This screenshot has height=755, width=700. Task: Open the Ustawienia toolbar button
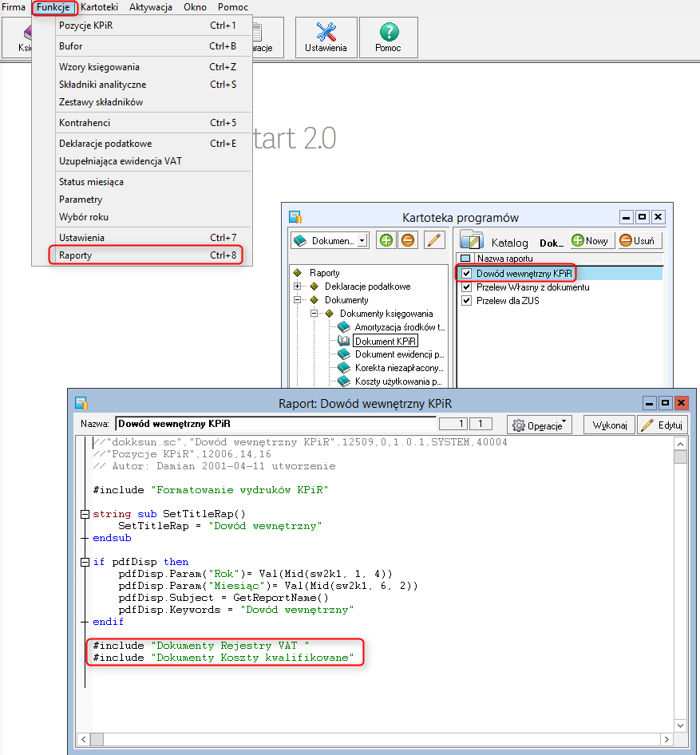pos(326,37)
